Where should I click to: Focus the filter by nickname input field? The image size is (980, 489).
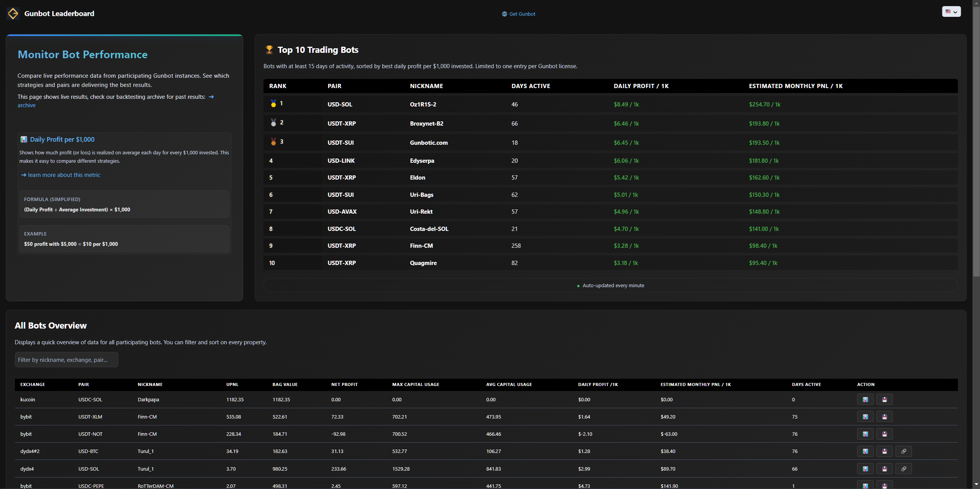[x=66, y=360]
